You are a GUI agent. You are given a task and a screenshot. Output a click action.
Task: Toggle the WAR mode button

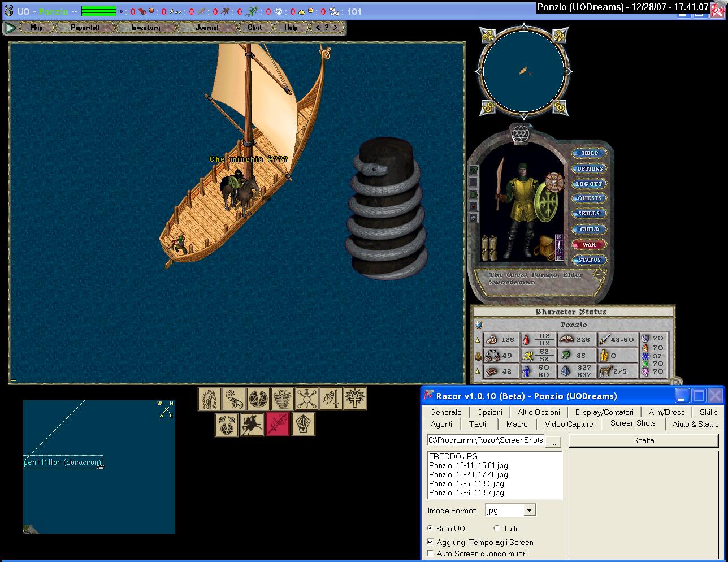point(589,245)
